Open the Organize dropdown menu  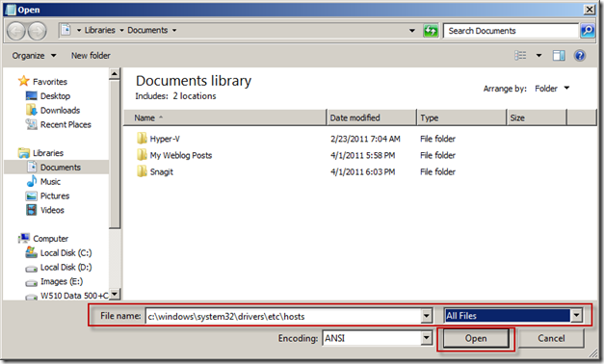[34, 56]
